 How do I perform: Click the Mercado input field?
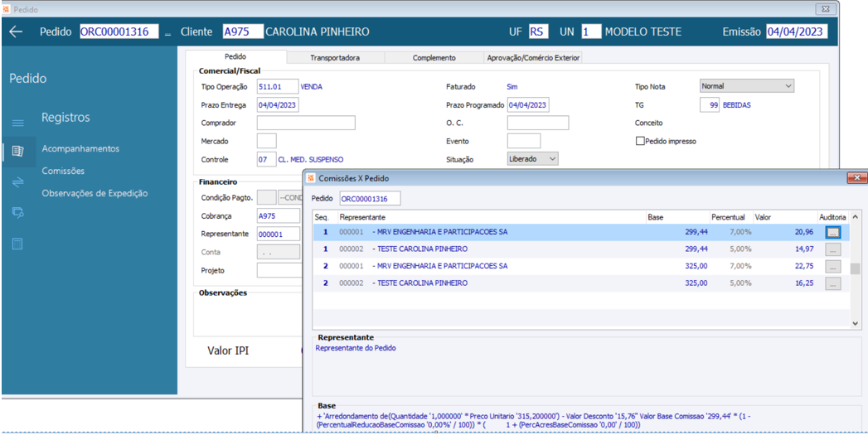click(267, 141)
